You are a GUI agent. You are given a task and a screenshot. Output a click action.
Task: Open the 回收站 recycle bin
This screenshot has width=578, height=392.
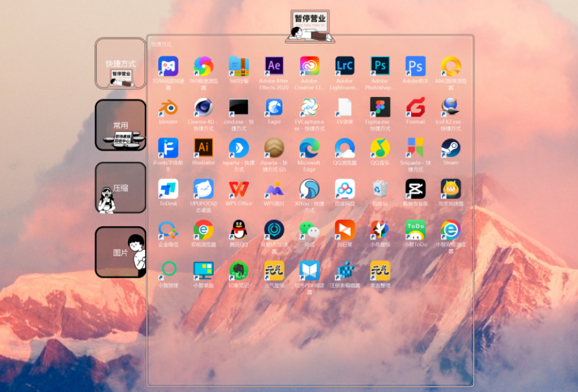pos(380,189)
